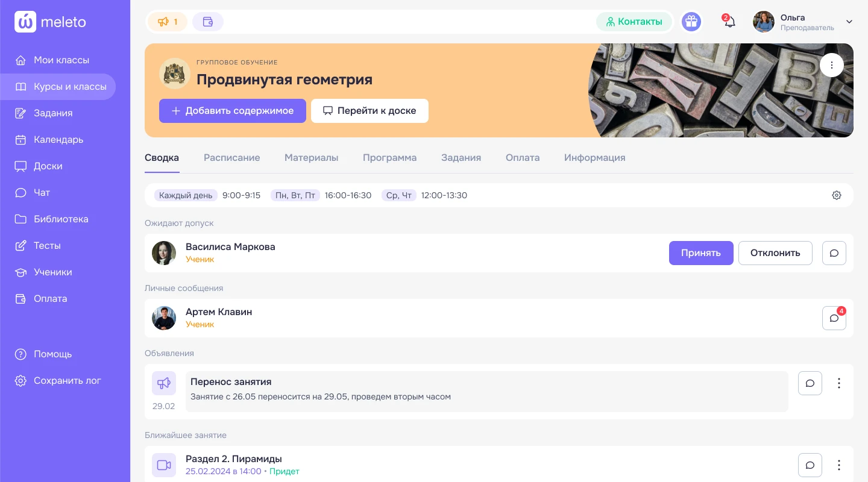
Task: Click the Ученики graduation cap icon
Action: (x=20, y=272)
